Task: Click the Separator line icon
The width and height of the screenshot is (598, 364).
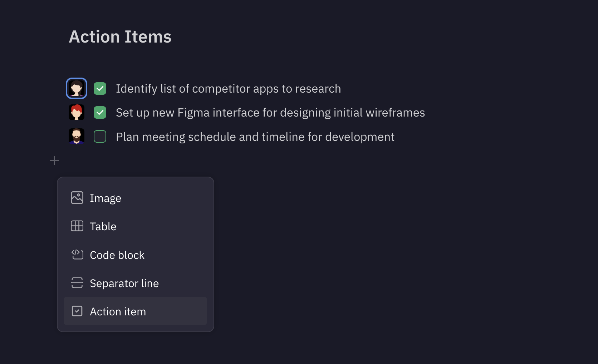Action: [x=77, y=283]
